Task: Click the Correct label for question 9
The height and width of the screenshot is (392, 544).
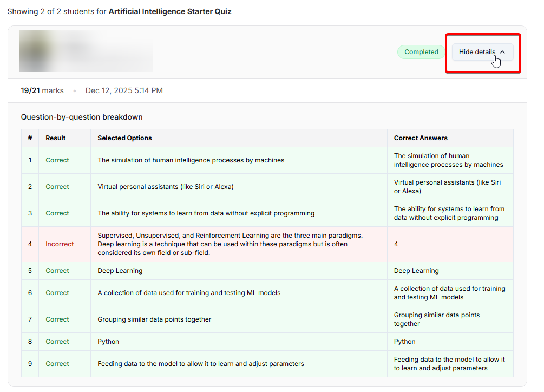Action: point(57,364)
